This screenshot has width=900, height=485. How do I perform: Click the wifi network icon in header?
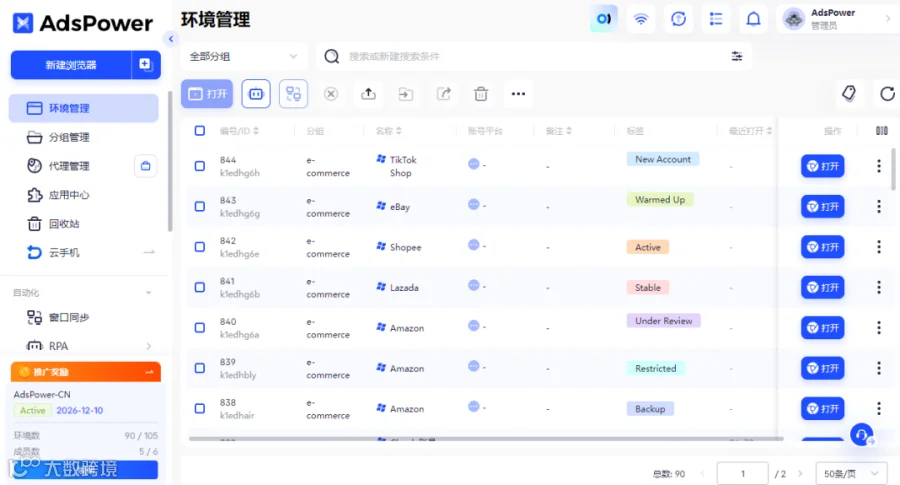(641, 19)
